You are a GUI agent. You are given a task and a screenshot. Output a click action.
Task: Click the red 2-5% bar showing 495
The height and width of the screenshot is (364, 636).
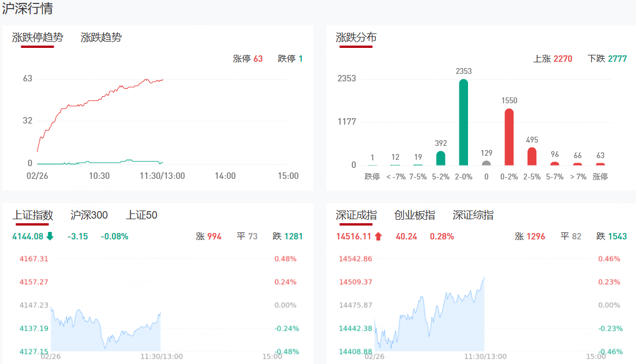(x=532, y=156)
